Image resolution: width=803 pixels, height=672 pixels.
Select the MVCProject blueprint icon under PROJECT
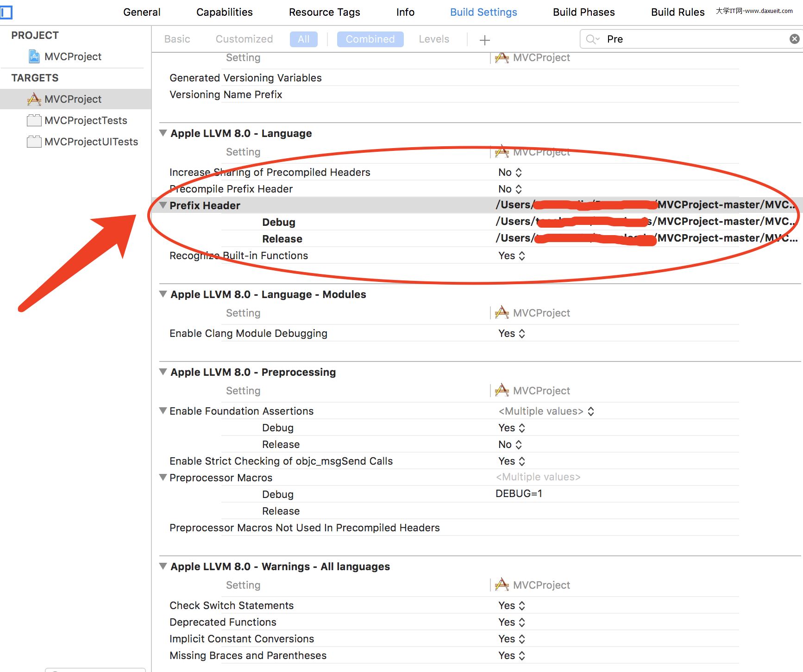coord(34,56)
